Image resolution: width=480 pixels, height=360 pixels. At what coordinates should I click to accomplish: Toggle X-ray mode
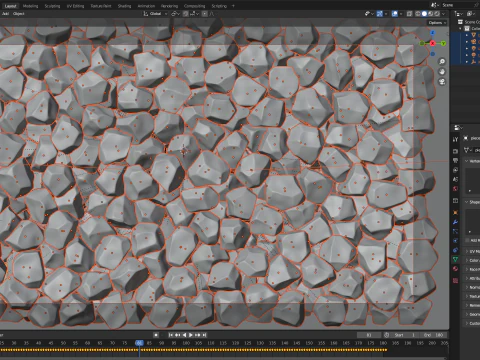click(x=410, y=14)
